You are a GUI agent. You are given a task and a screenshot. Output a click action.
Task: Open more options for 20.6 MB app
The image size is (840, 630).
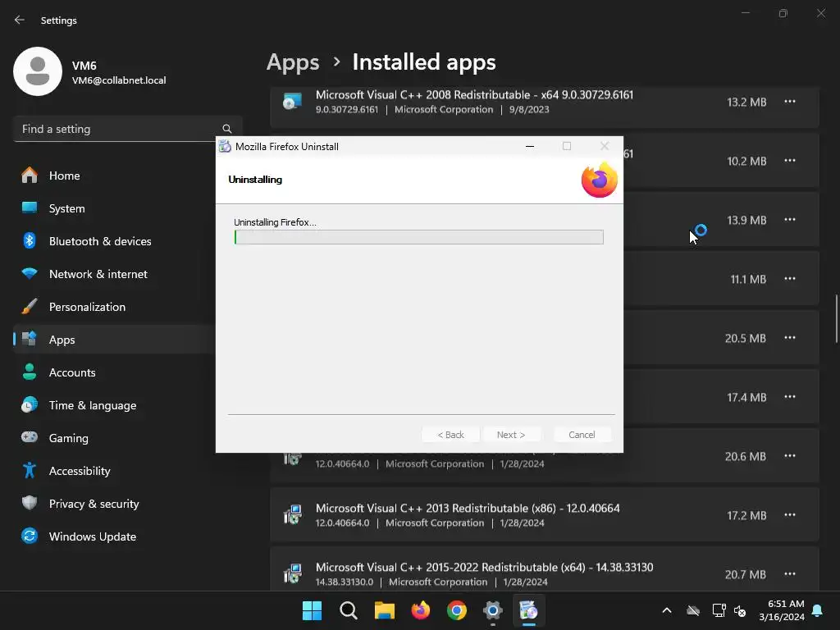(x=790, y=456)
